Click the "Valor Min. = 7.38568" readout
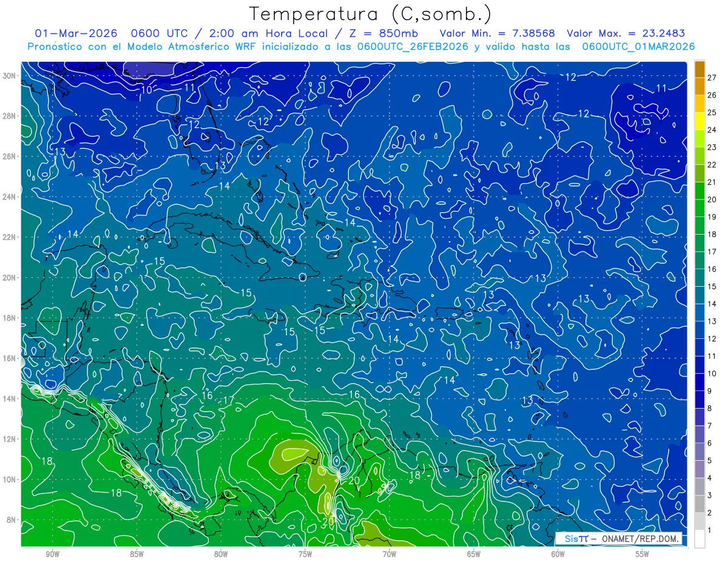Viewport: 728px width, 562px height. tap(497, 33)
